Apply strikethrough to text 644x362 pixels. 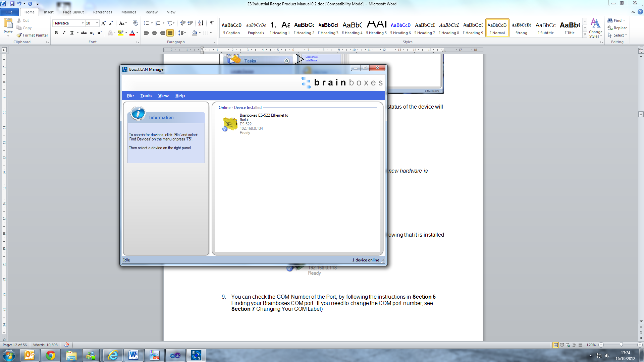coord(84,33)
